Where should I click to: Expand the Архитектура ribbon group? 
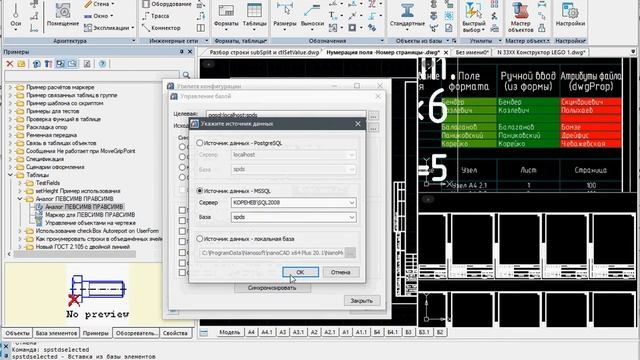pos(133,41)
